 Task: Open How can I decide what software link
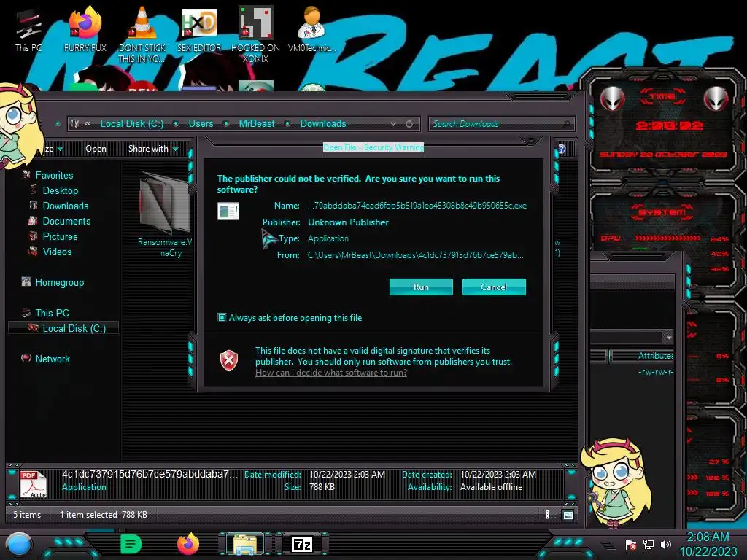tap(331, 373)
